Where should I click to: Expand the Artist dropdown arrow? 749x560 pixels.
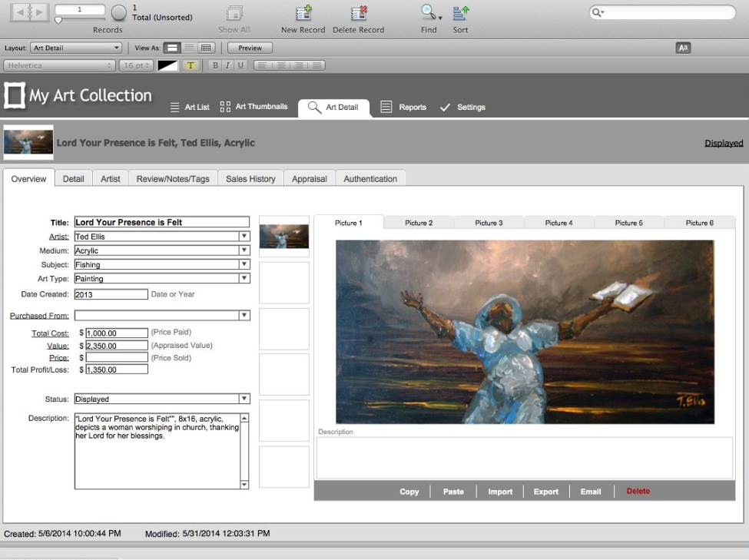coord(244,236)
